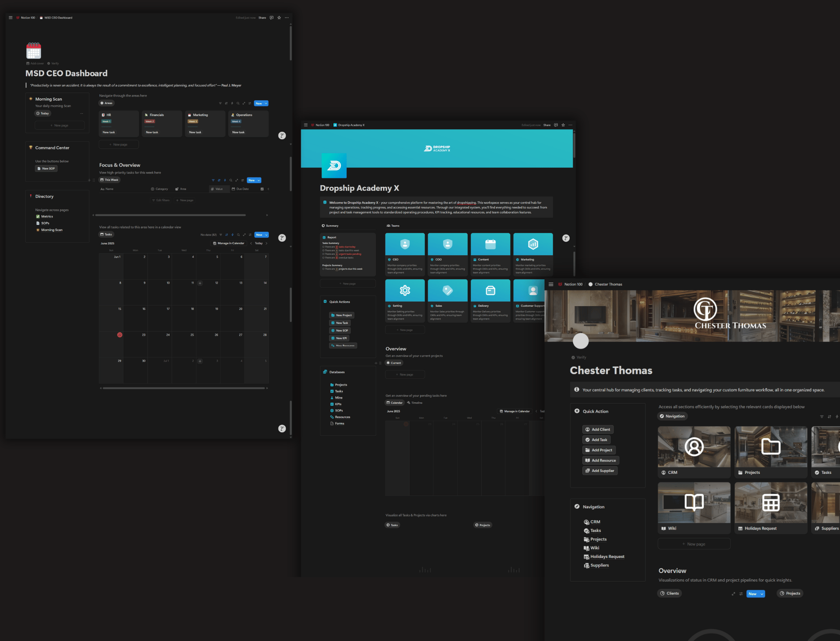This screenshot has width=840, height=641.
Task: Click the calendar page icon above MSD CEO Dashboard title
Action: tap(34, 51)
